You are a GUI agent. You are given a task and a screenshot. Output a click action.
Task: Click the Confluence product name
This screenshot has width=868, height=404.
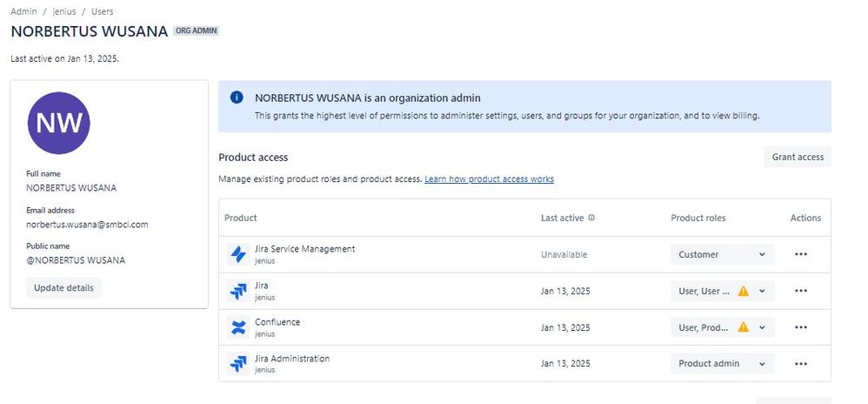(277, 322)
